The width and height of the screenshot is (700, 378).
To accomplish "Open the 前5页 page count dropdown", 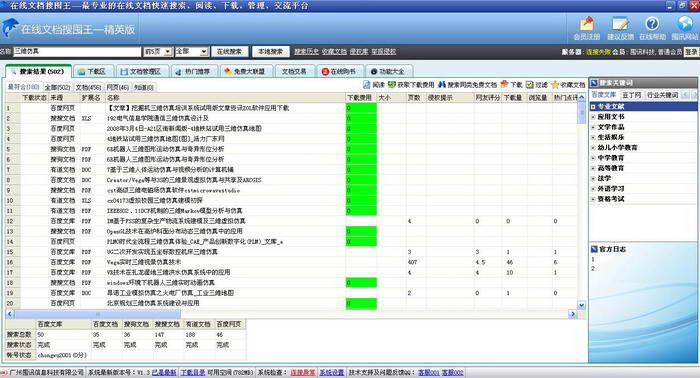I will pos(168,52).
